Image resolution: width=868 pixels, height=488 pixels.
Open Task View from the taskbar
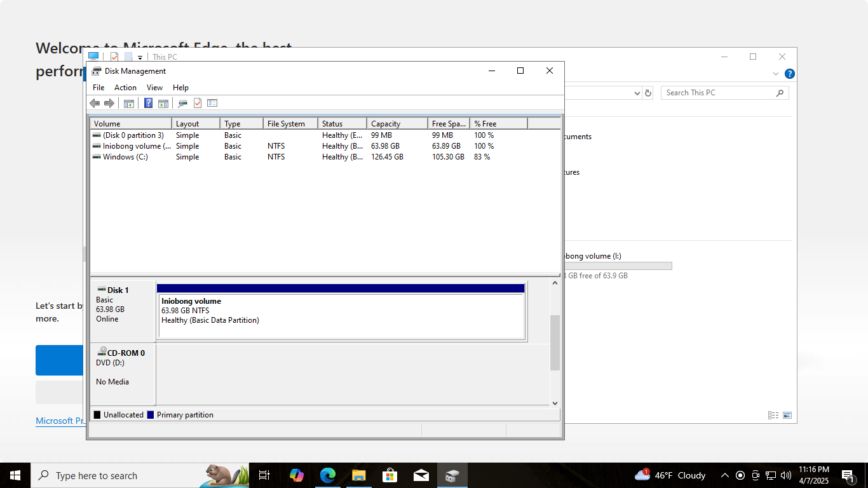[264, 475]
